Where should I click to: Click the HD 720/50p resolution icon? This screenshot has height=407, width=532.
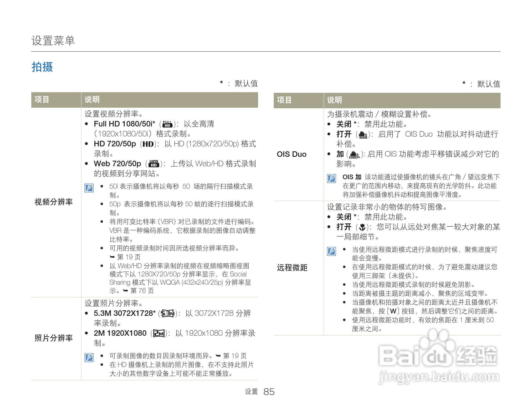click(x=148, y=144)
